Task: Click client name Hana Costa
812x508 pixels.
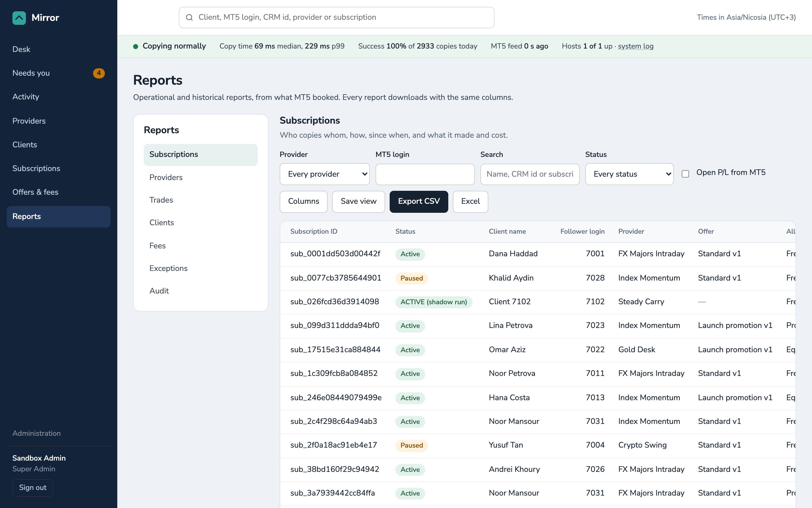Action: click(509, 398)
